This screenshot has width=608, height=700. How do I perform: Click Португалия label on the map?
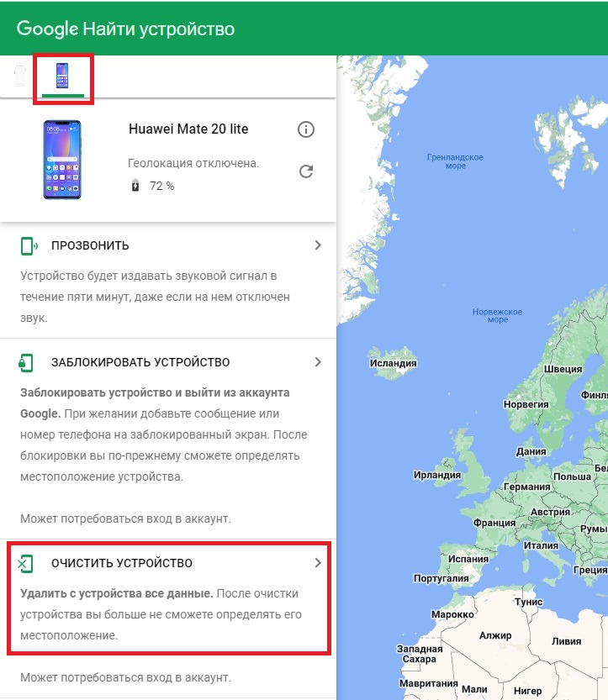click(x=441, y=578)
